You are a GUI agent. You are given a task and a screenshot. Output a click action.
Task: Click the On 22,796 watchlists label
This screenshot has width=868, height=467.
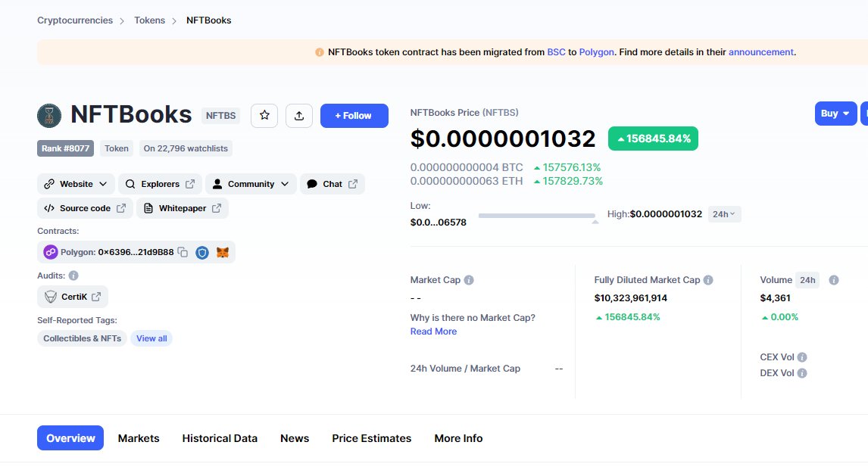tap(186, 148)
